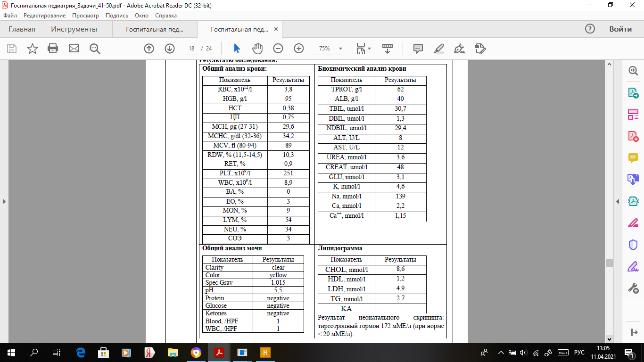Open More Tools wrench icon
This screenshot has width=644, height=362.
point(633,288)
